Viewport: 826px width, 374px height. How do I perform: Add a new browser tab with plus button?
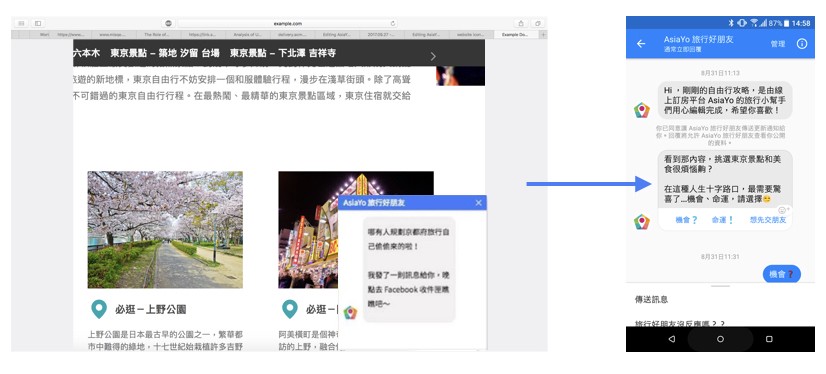tap(544, 35)
